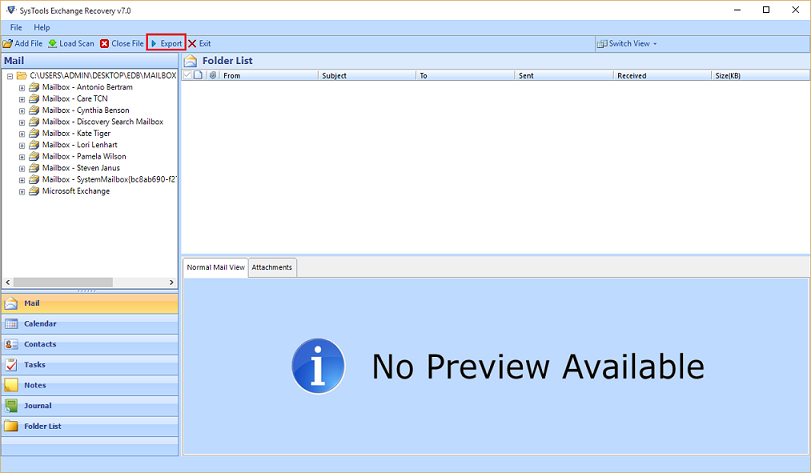The image size is (811, 473).
Task: Open the Journal navigation pane
Action: pyautogui.click(x=90, y=406)
